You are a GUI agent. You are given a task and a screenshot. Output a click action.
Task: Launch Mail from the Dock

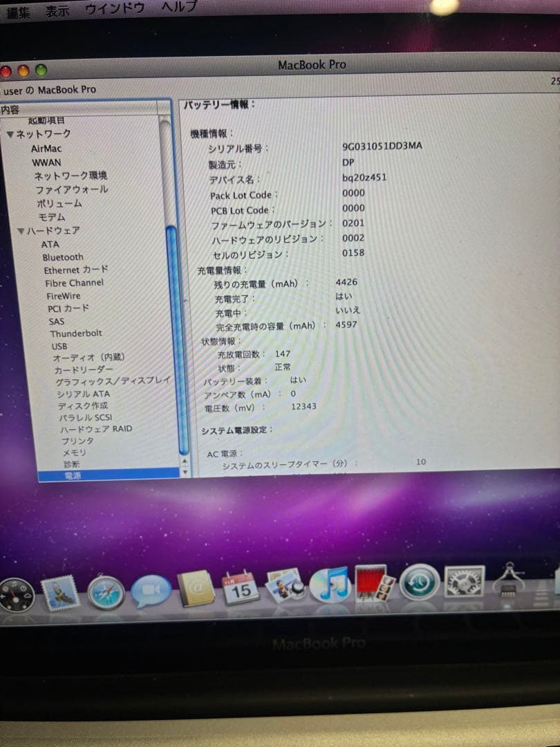click(x=60, y=593)
